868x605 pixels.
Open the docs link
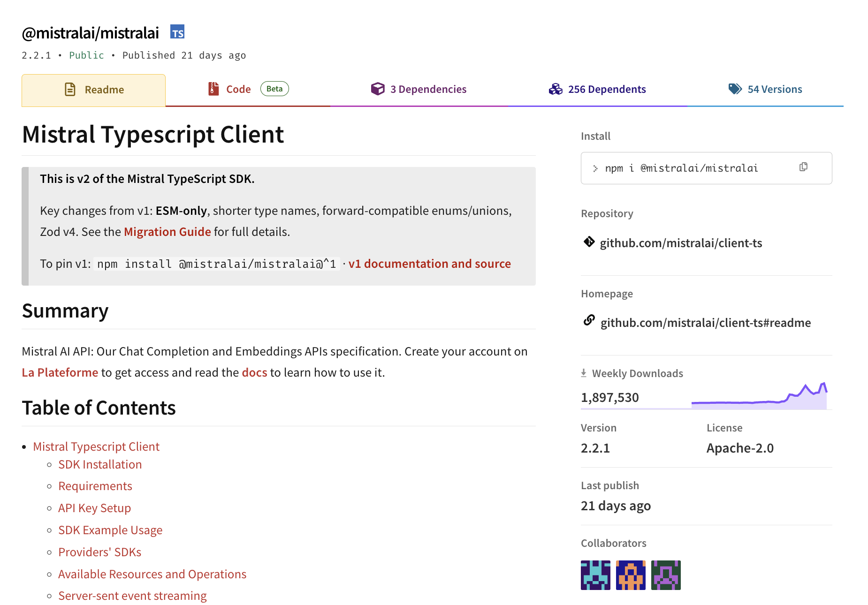pyautogui.click(x=254, y=372)
